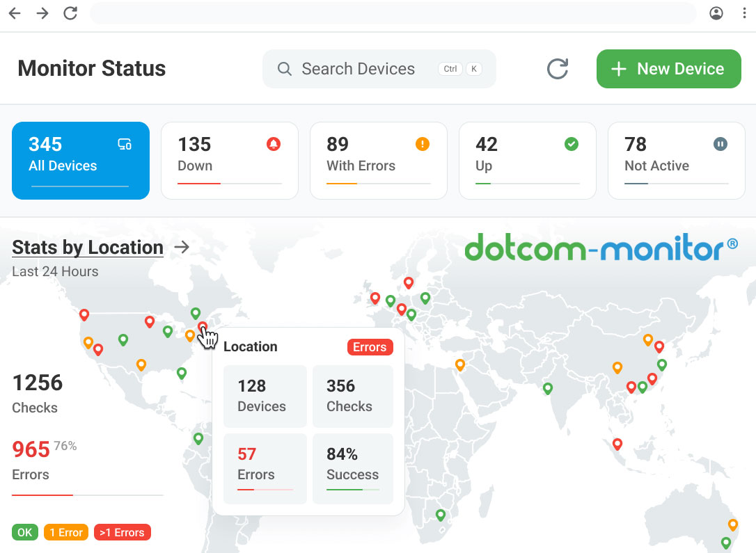Click the browser profile avatar icon
This screenshot has height=553, width=756.
716,13
